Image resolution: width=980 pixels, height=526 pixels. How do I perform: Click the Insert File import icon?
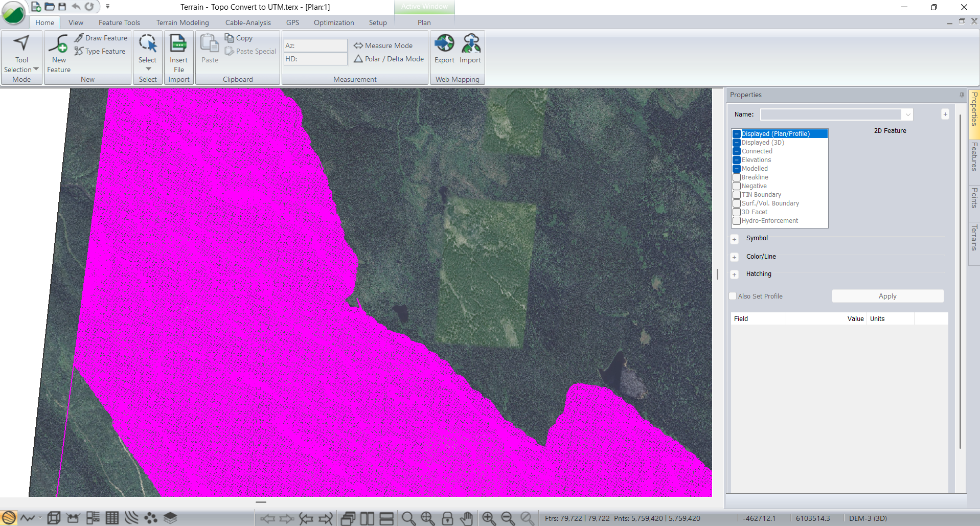[178, 44]
